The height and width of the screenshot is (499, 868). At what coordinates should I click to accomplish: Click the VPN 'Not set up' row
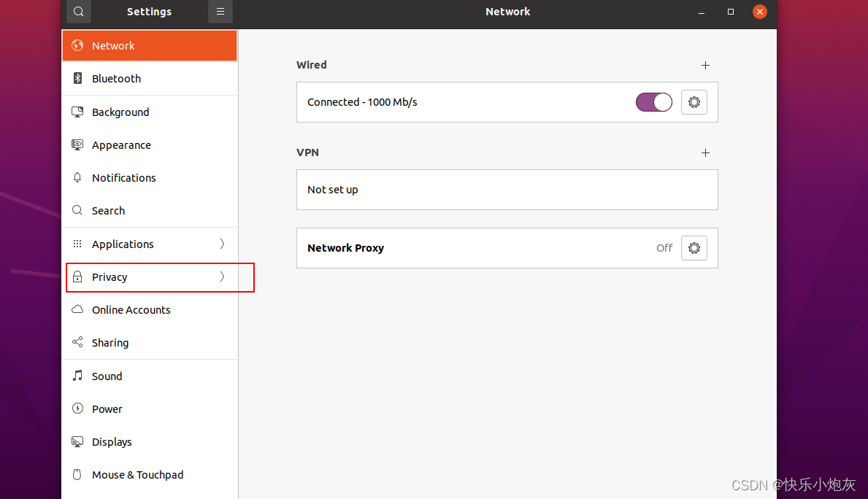(507, 190)
